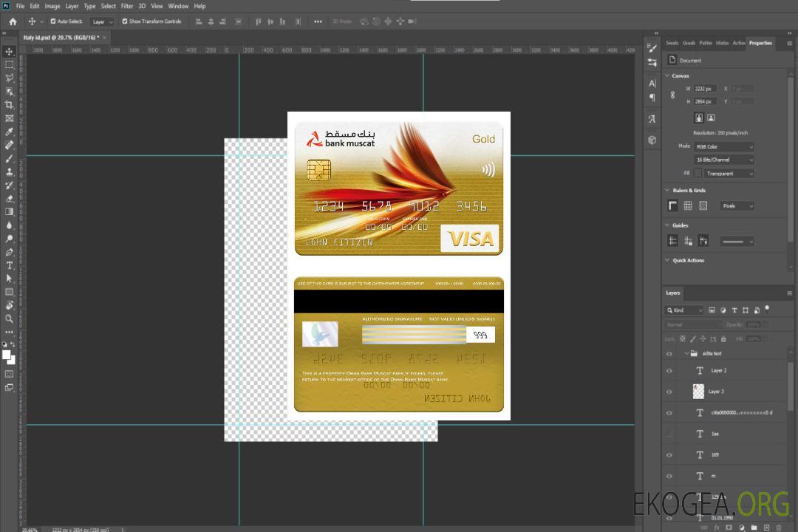798x532 pixels.
Task: Open the Glyphs panel icon
Action: tap(652, 119)
